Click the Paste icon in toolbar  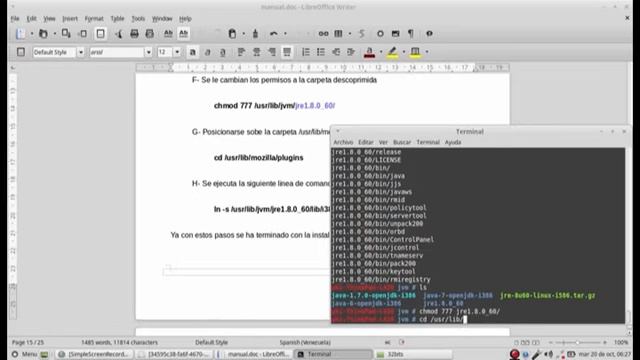(232, 33)
